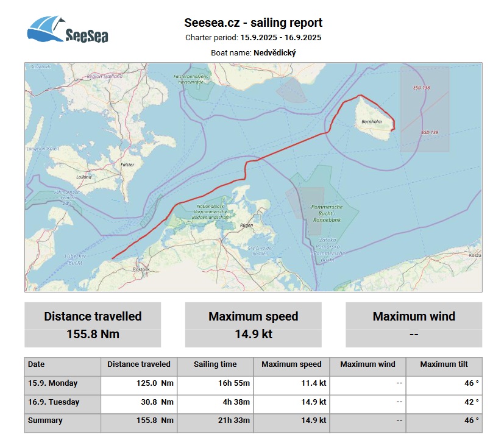The height and width of the screenshot is (440, 504).
Task: Click the charter period dates
Action: click(281, 38)
